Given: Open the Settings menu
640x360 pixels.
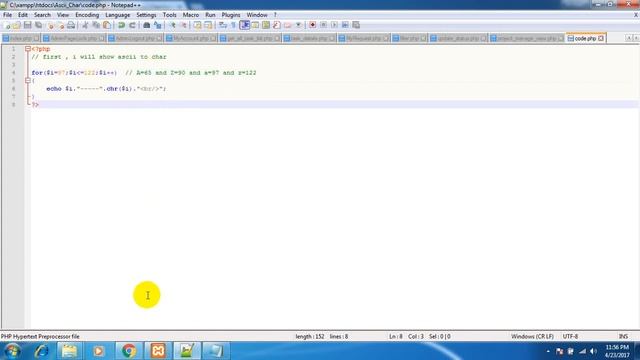Looking at the screenshot, I should (146, 15).
